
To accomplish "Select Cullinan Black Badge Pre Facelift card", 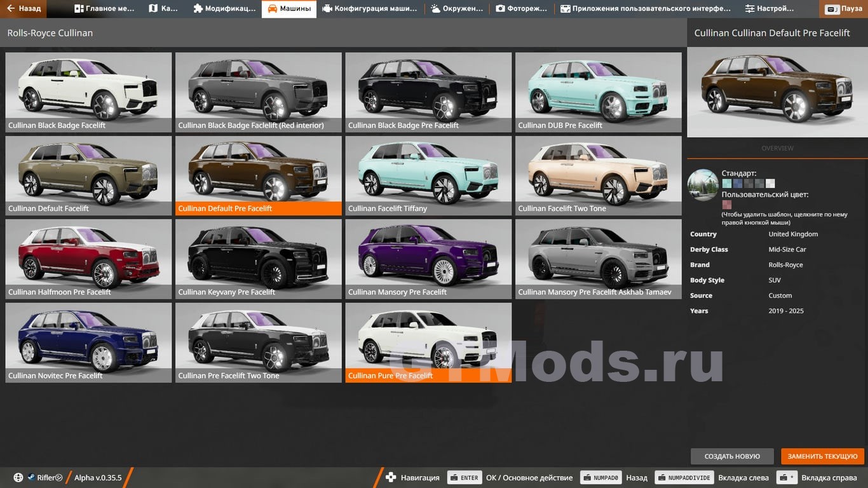I will (x=428, y=92).
